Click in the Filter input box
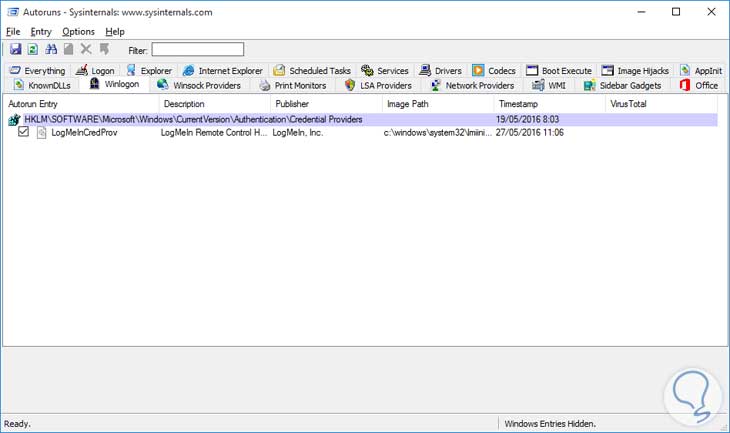 pyautogui.click(x=198, y=49)
